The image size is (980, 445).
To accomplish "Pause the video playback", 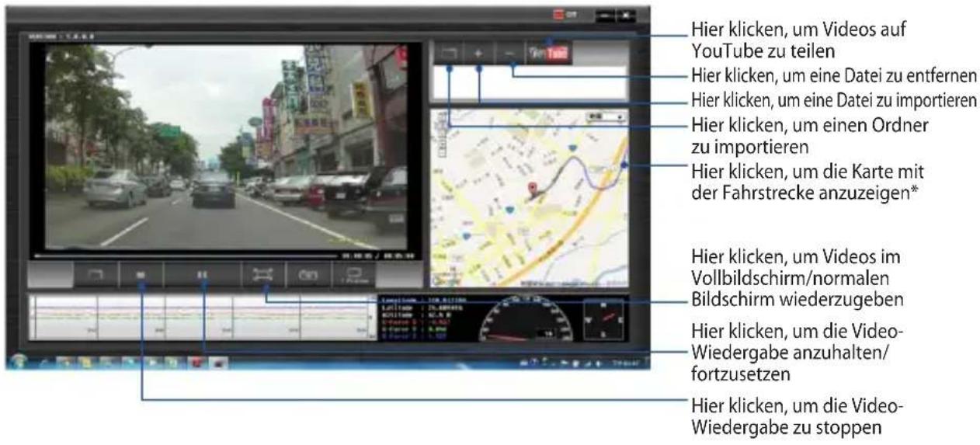I will tap(203, 275).
